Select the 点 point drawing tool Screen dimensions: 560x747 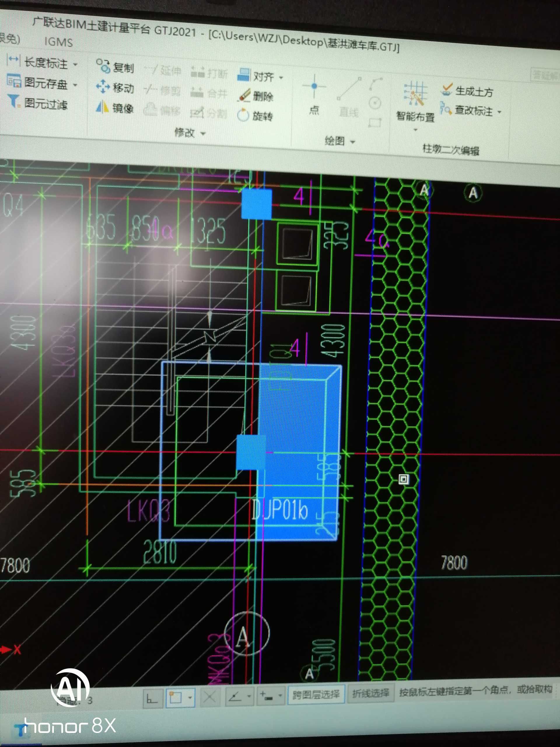click(x=314, y=95)
